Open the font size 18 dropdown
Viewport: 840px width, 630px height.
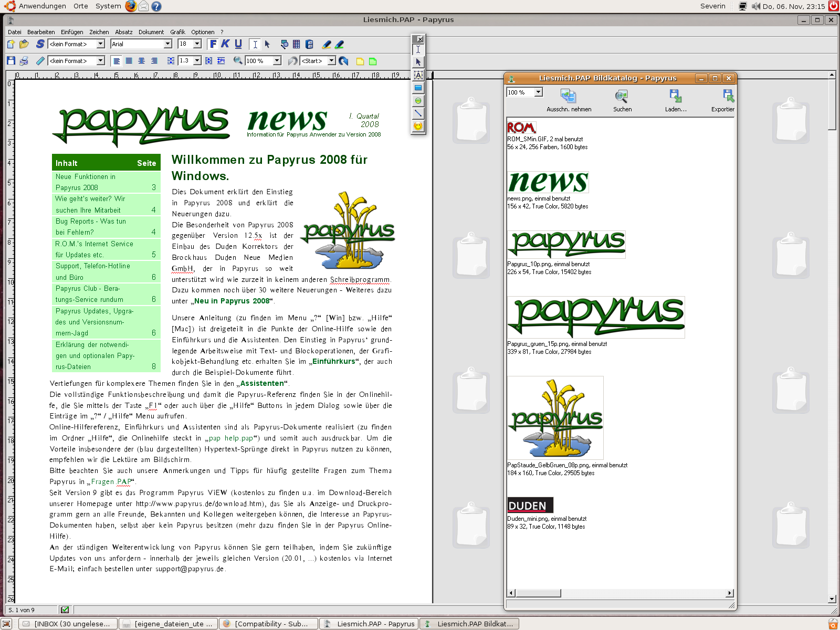196,44
